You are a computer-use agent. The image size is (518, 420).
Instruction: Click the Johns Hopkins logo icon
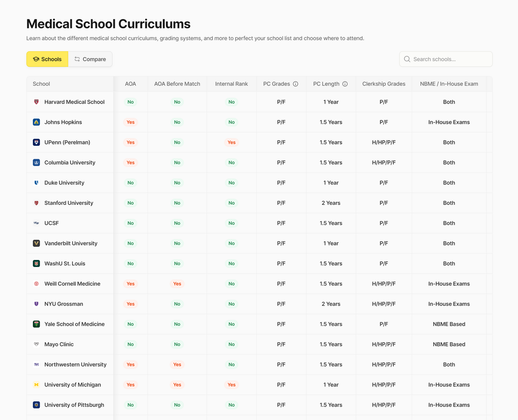36,122
